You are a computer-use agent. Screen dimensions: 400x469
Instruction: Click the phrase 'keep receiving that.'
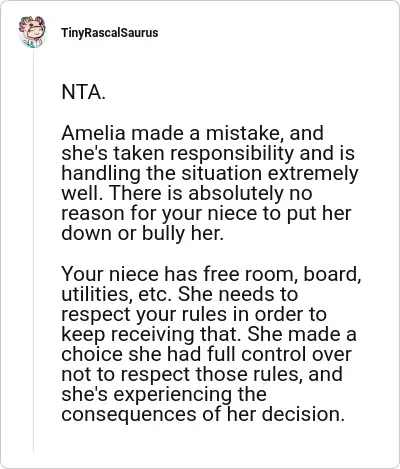[152, 334]
